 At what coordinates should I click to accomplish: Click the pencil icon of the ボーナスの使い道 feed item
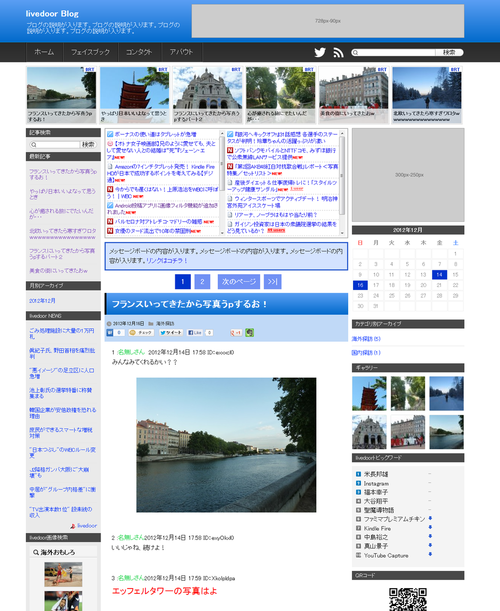pyautogui.click(x=110, y=134)
